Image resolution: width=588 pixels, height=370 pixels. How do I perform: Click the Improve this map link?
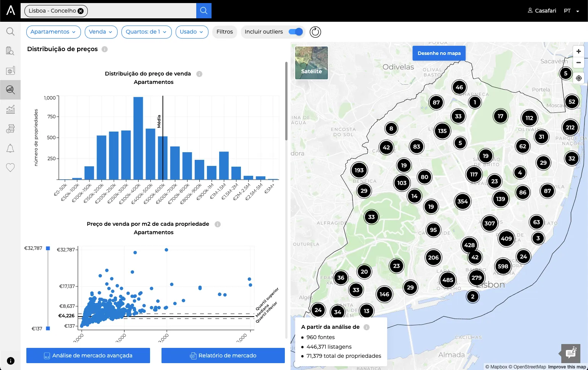click(x=567, y=367)
